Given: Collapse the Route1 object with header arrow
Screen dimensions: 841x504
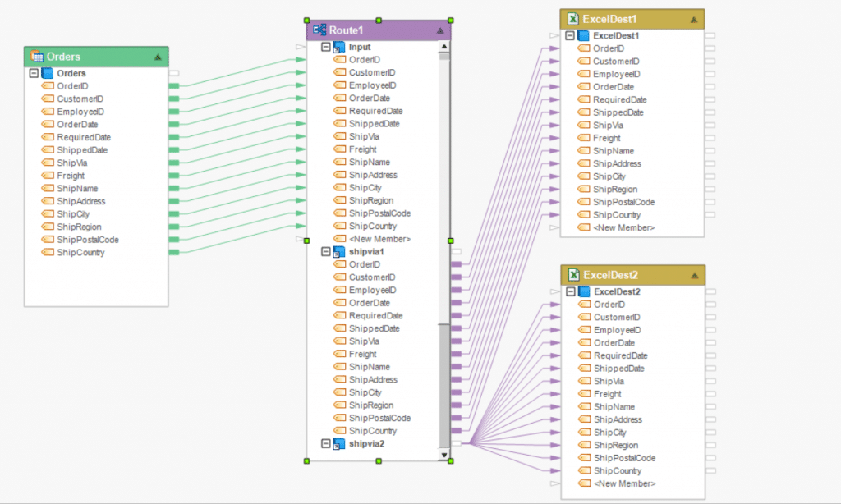Looking at the screenshot, I should click(x=439, y=30).
